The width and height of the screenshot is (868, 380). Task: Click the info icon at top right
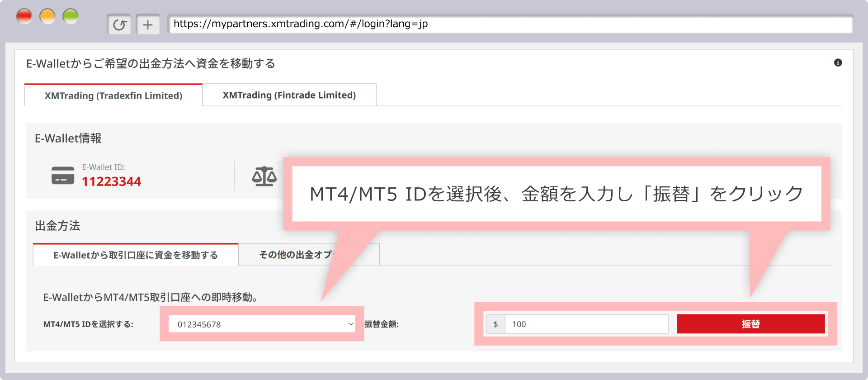838,62
